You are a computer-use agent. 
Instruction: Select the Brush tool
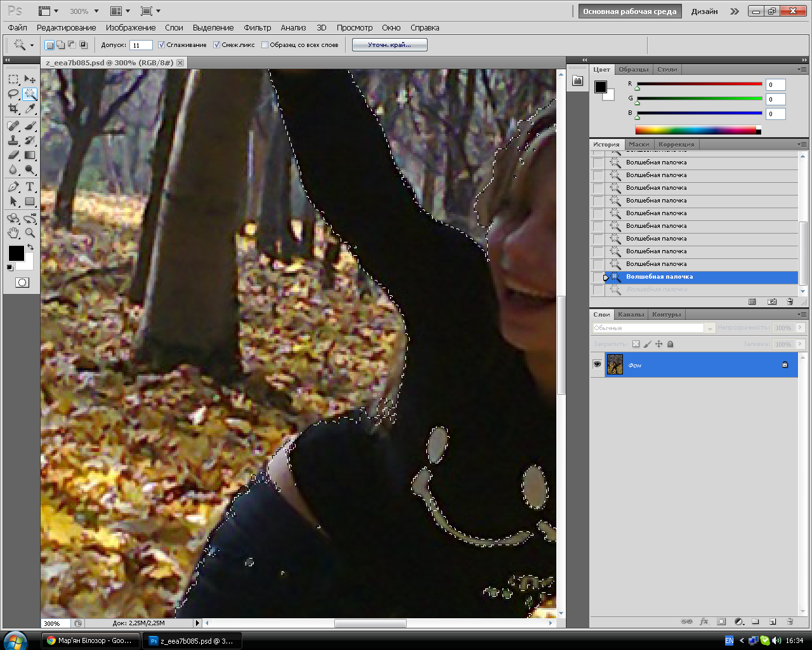[x=30, y=126]
